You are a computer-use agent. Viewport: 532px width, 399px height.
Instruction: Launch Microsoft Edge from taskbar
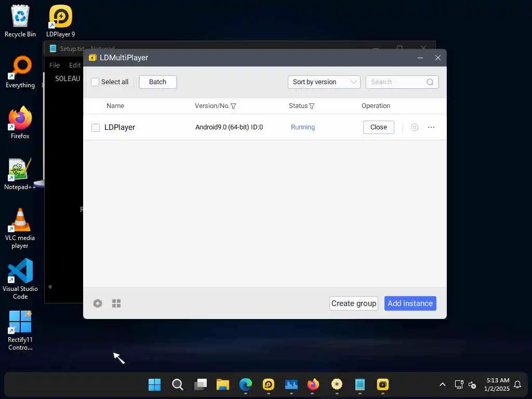[246, 384]
